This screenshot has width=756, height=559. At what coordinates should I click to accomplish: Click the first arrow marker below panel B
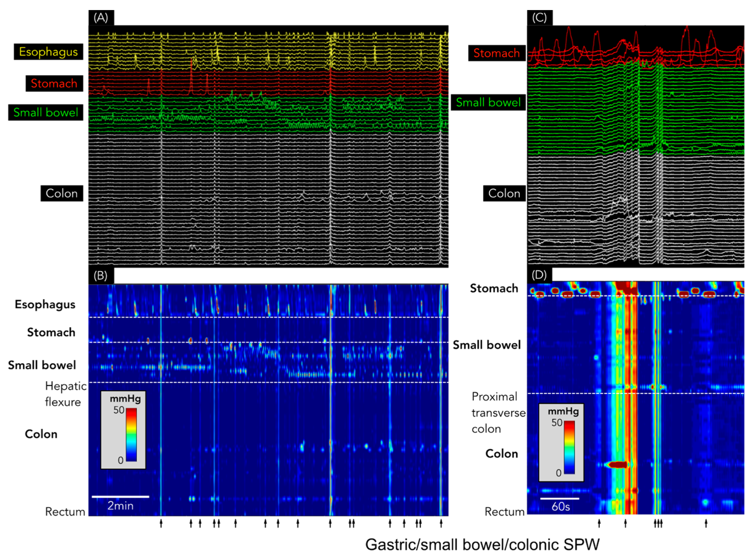pos(161,524)
